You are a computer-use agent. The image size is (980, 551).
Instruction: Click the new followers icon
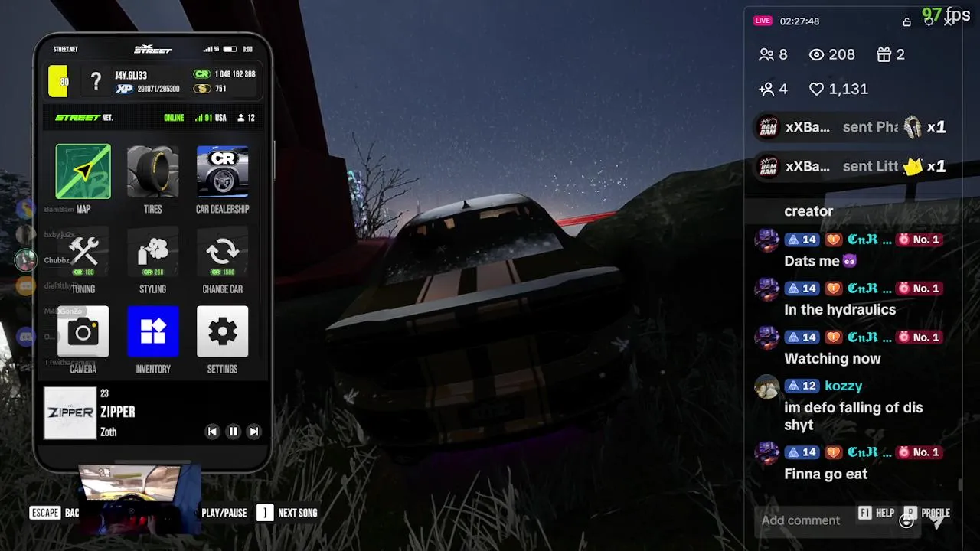766,89
